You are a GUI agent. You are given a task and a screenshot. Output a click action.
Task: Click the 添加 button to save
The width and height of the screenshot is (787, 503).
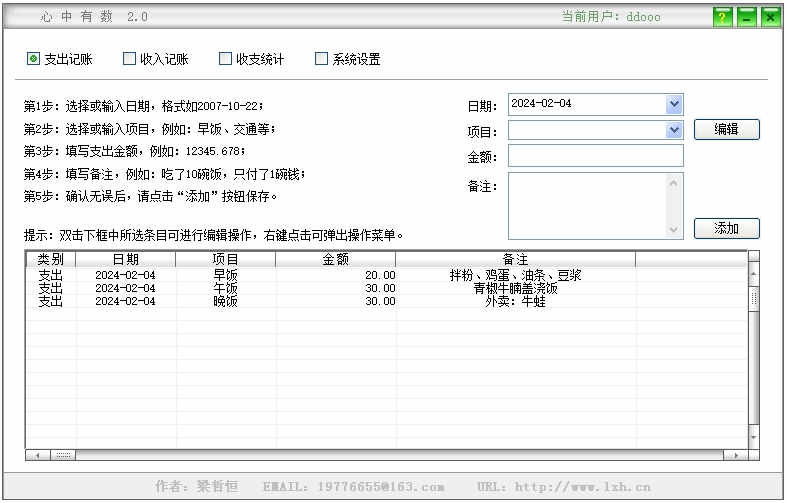click(x=726, y=228)
